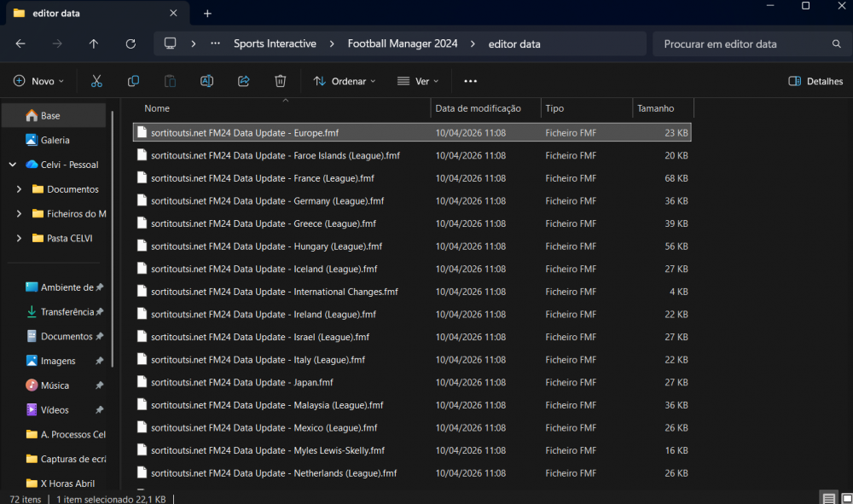Screen dimensions: 853x504
Task: Open the collapsed breadcrumb ellipsis
Action: [216, 43]
